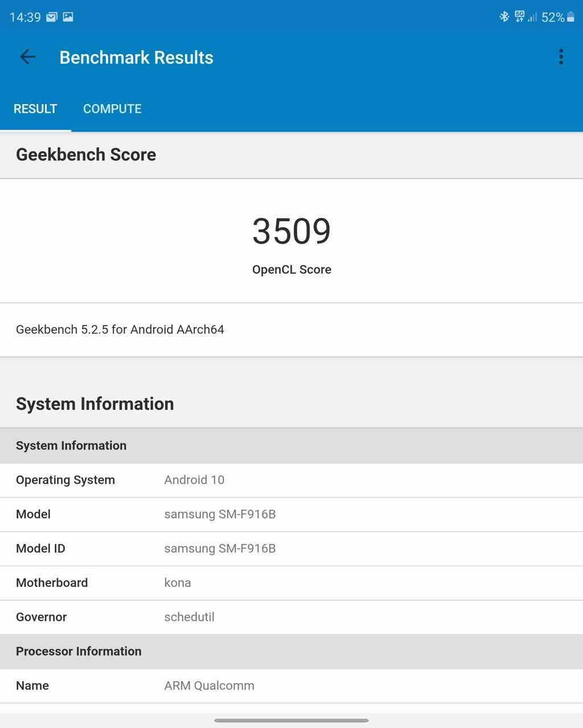Open the three-dot overflow menu
The height and width of the screenshot is (728, 583).
point(561,57)
